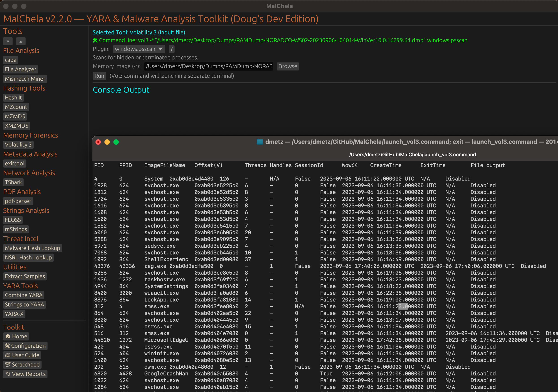Open MZcount tool
This screenshot has width=558, height=392.
pyautogui.click(x=16, y=107)
